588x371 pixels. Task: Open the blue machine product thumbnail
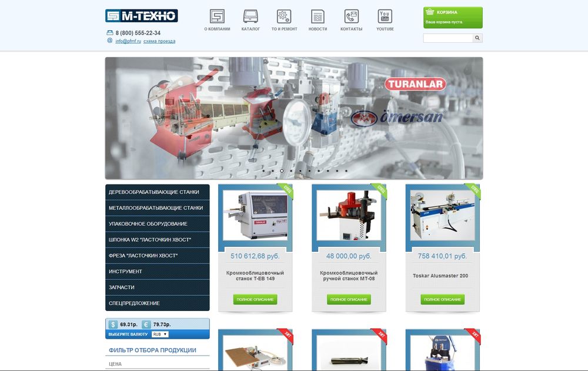click(x=443, y=353)
